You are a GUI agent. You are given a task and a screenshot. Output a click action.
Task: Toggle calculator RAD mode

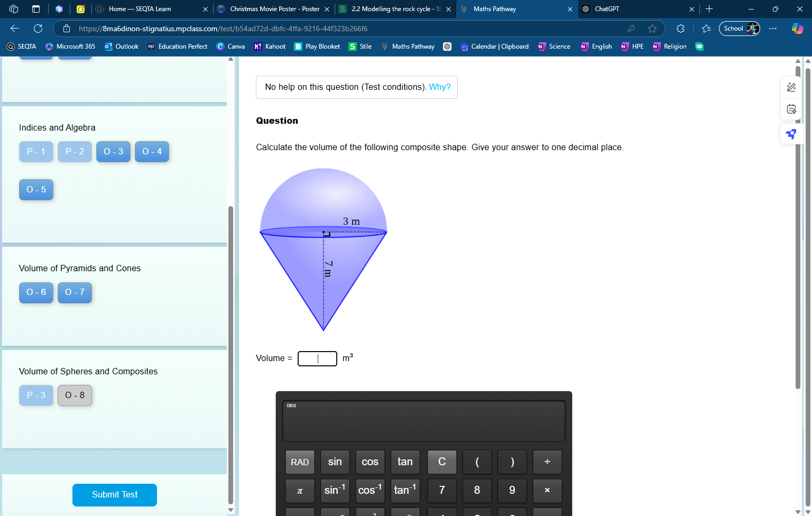click(300, 462)
